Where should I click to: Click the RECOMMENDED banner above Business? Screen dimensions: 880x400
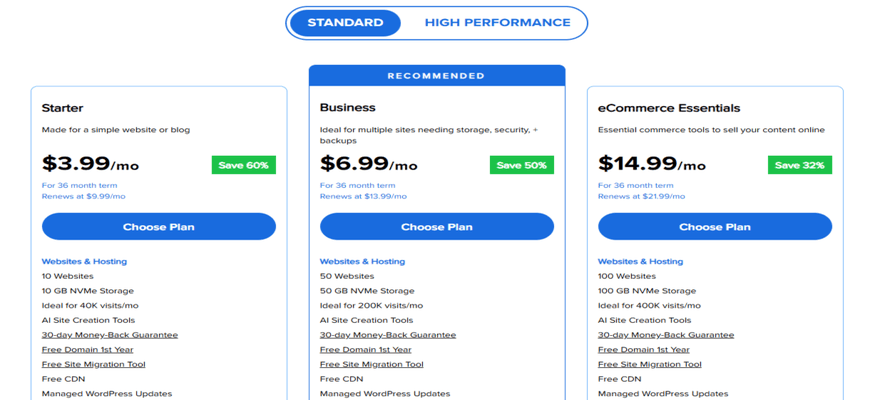tap(437, 76)
